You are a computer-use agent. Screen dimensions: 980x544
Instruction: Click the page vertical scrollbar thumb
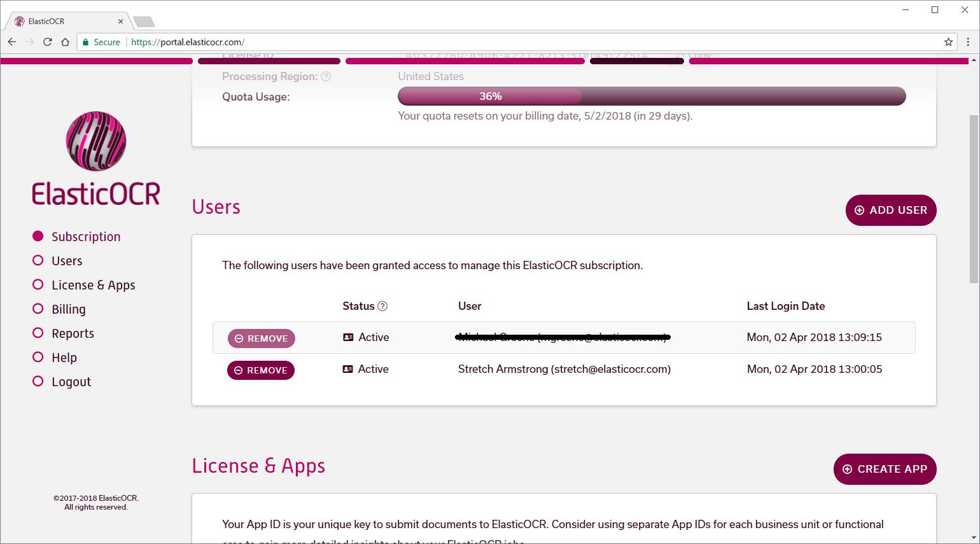tap(974, 199)
